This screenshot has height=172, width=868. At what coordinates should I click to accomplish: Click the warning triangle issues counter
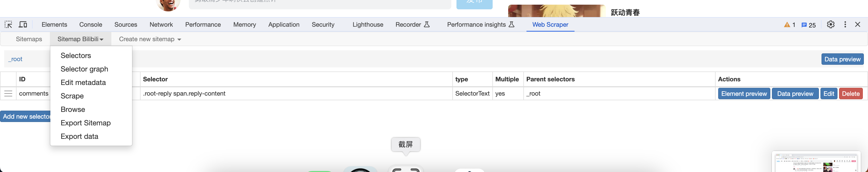pos(789,25)
